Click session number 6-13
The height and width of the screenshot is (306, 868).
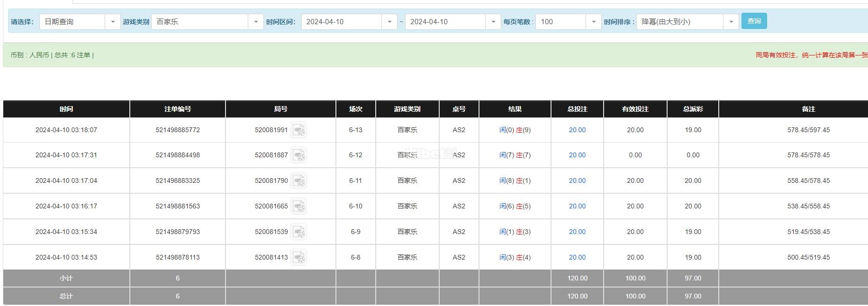pyautogui.click(x=355, y=130)
